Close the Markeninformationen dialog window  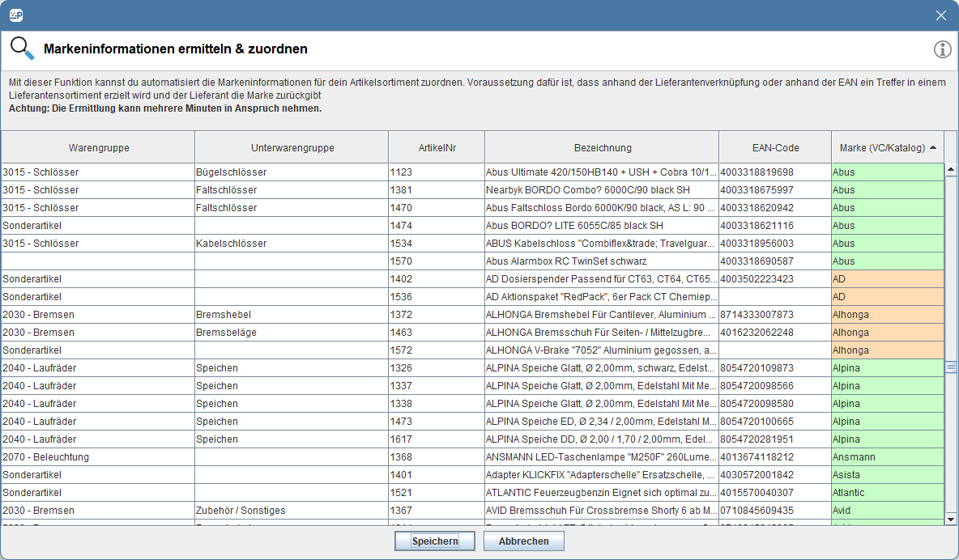tap(940, 15)
